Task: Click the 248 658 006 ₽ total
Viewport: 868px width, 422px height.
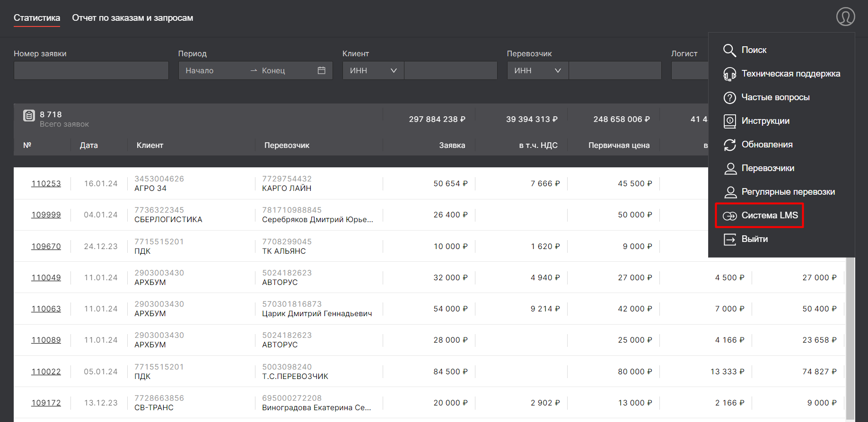Action: (x=622, y=119)
